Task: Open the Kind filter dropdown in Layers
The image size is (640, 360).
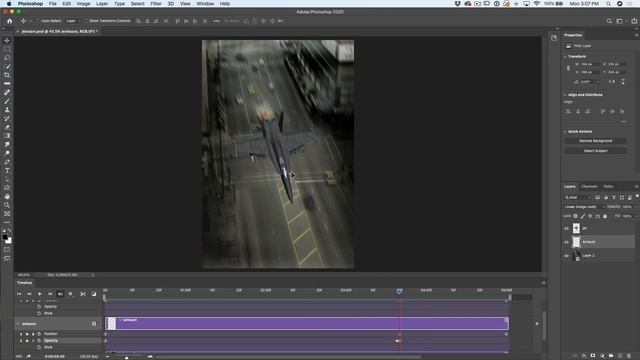Action: coord(578,198)
